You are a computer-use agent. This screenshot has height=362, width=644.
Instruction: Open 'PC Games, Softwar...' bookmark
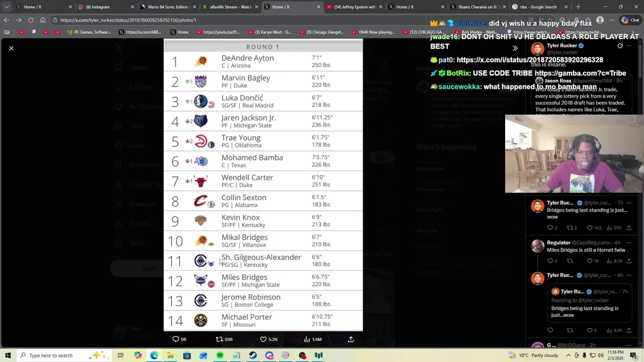coord(89,32)
